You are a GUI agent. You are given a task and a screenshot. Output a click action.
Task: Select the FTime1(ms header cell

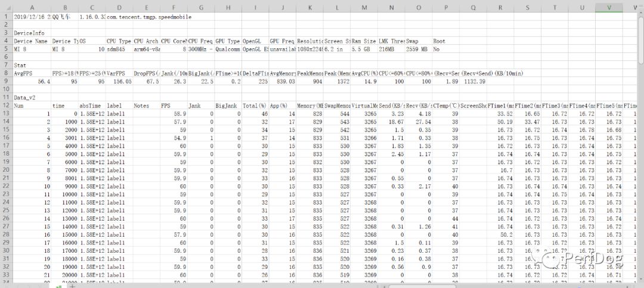tap(500, 105)
